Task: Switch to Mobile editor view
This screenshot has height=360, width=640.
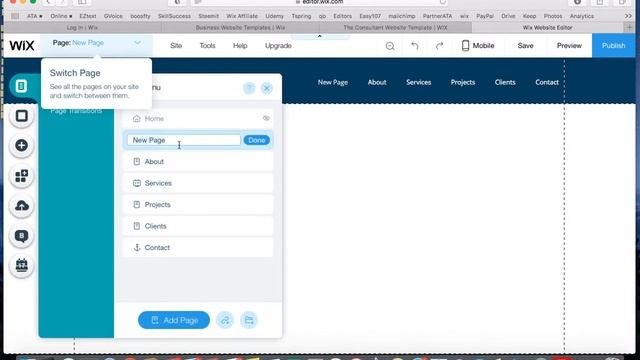Action: pos(478,46)
